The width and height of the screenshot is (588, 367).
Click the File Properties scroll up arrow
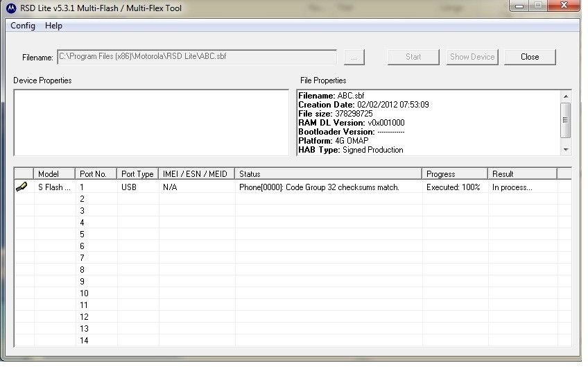click(566, 96)
